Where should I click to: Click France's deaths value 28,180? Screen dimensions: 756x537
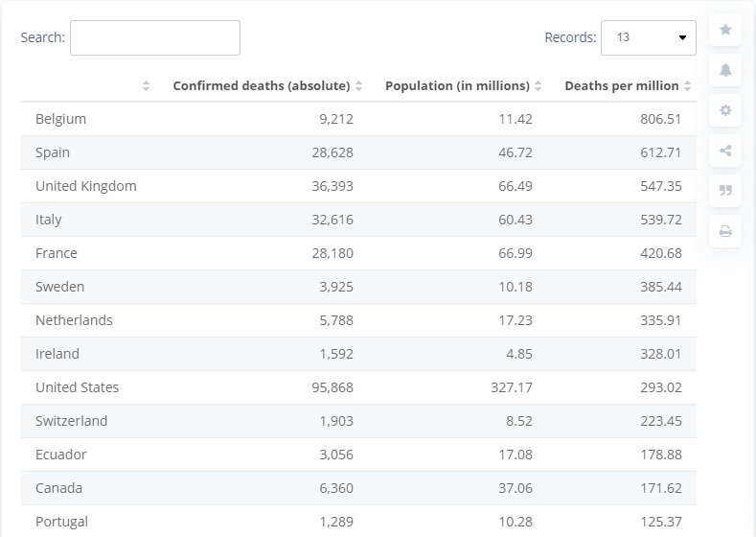[x=332, y=253]
